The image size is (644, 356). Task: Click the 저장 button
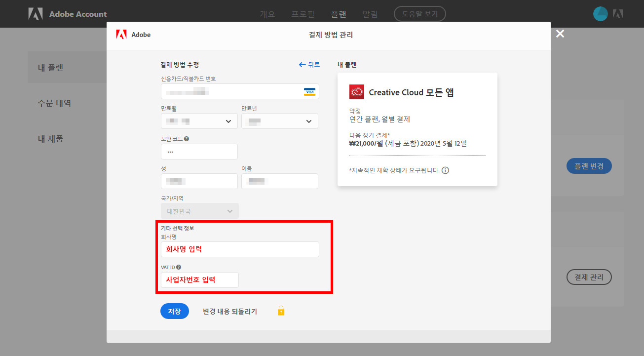pos(175,311)
